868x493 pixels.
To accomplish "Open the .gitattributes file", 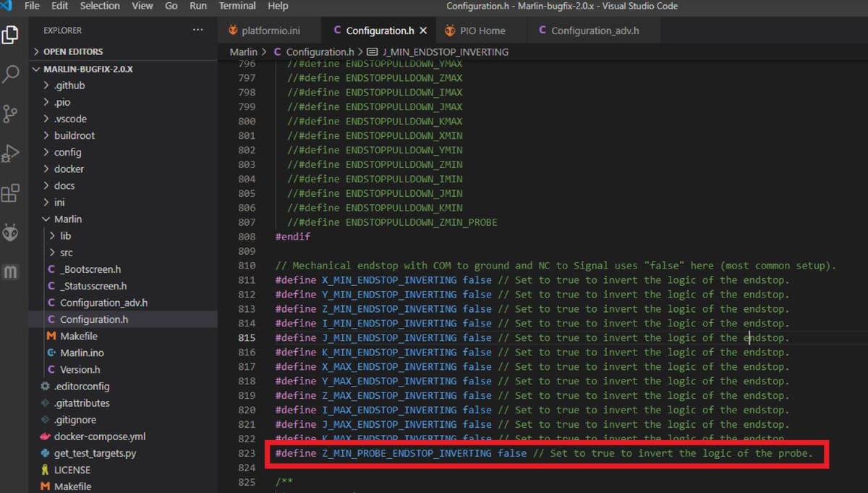I will (123, 403).
